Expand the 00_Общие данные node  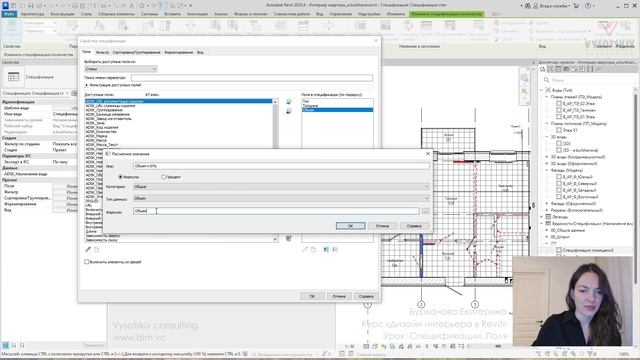(x=547, y=230)
